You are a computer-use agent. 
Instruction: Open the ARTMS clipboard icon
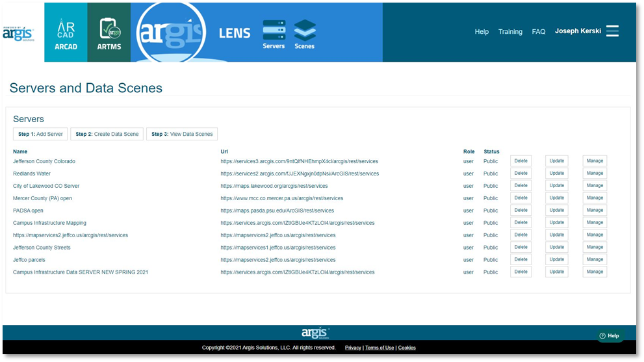109,32
